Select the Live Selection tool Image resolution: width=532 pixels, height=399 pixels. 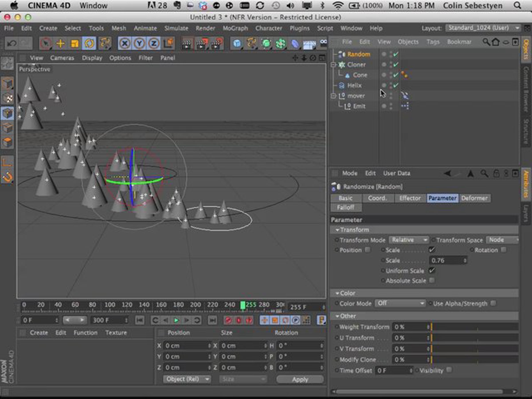[46, 43]
